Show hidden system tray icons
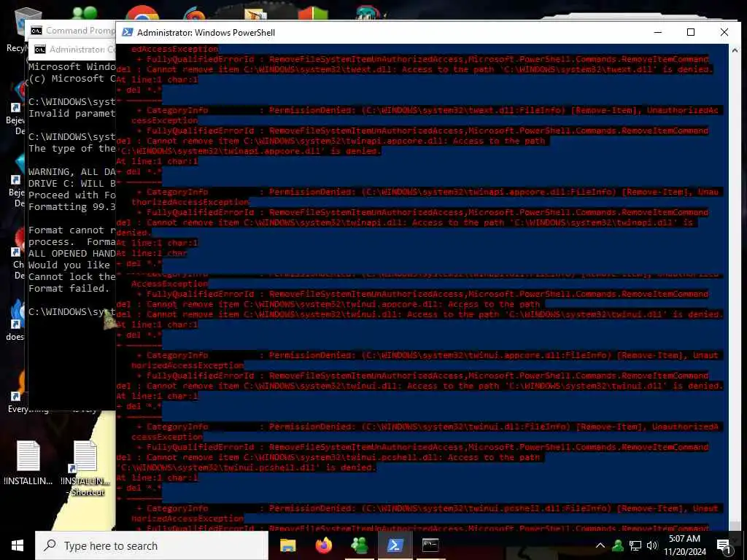This screenshot has width=747, height=560. [x=600, y=545]
